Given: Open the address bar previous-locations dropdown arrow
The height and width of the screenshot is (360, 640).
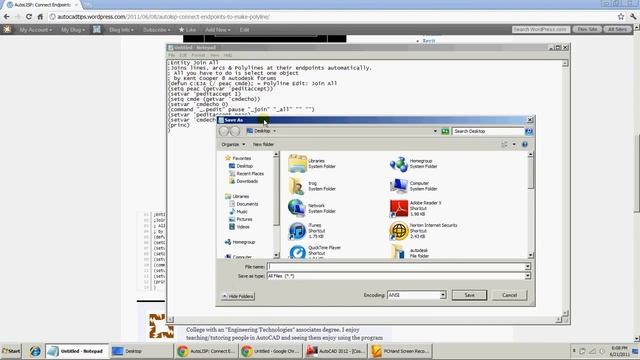Looking at the screenshot, I should click(435, 131).
